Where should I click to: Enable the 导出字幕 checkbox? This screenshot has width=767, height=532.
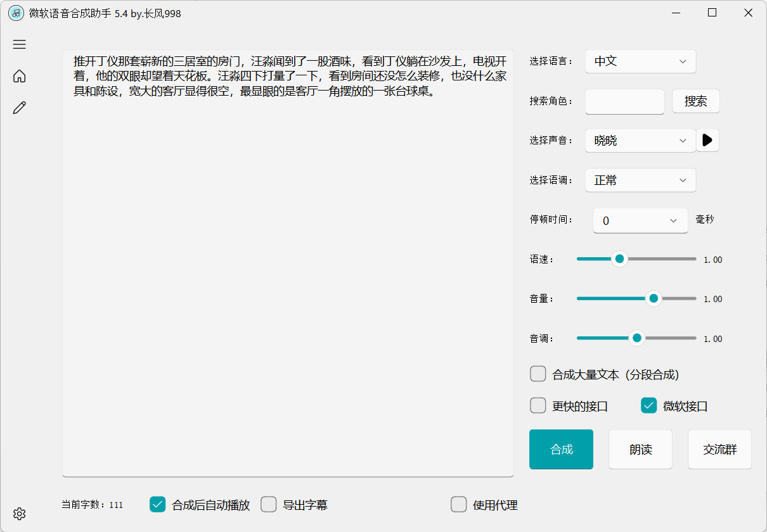[269, 504]
